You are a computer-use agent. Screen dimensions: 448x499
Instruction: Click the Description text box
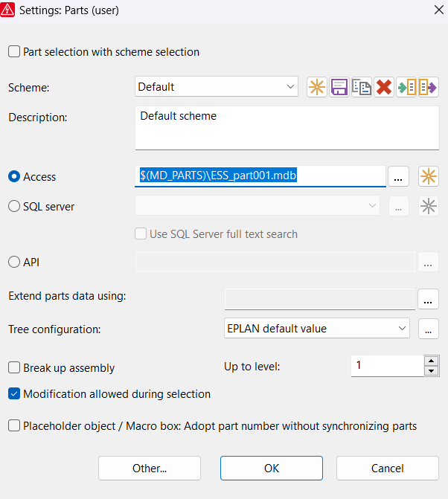click(287, 128)
